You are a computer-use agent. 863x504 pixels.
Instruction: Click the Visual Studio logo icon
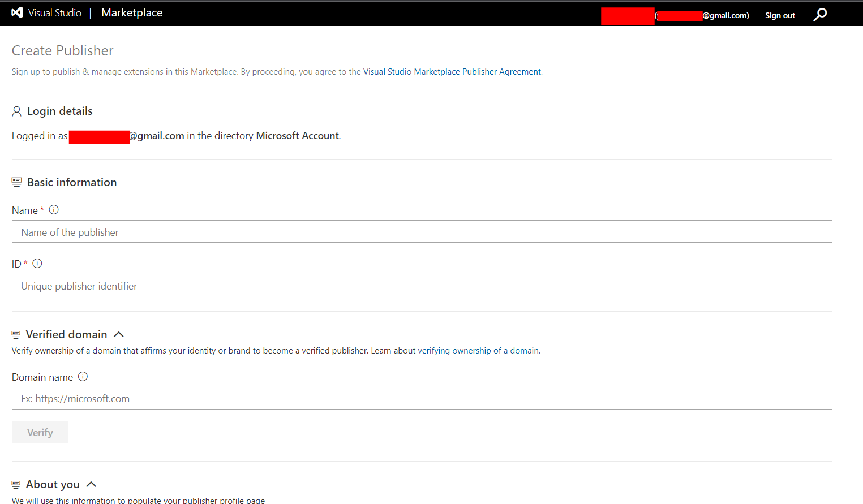pos(17,12)
